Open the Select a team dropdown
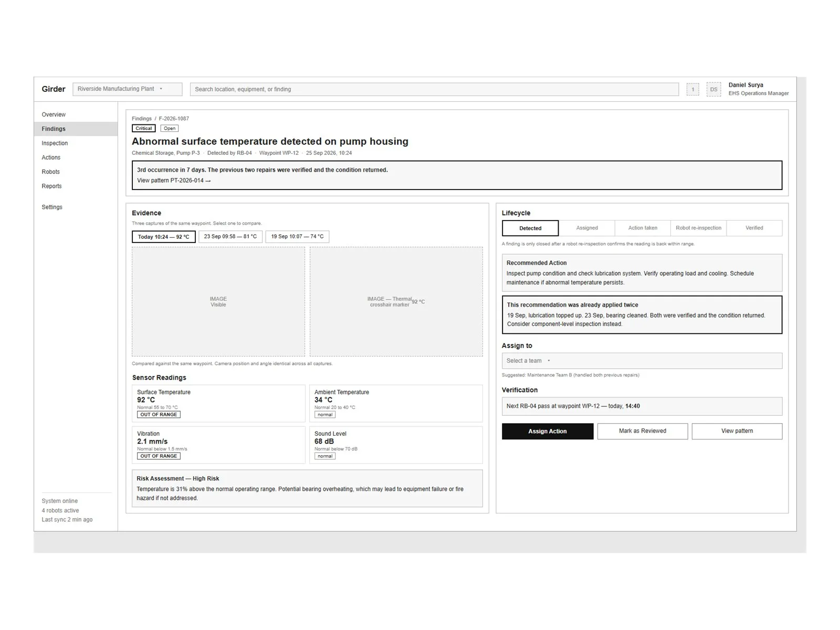This screenshot has height=630, width=840. click(642, 361)
